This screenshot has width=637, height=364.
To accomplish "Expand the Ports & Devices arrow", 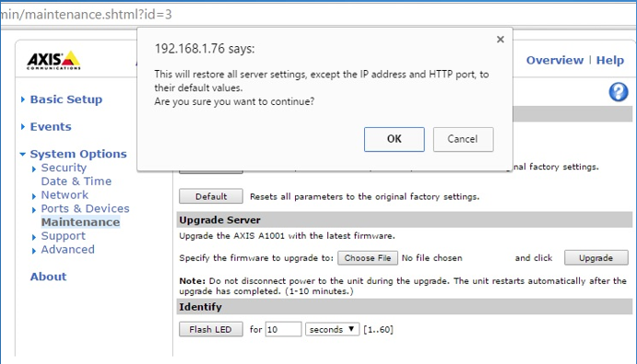I will (x=34, y=210).
